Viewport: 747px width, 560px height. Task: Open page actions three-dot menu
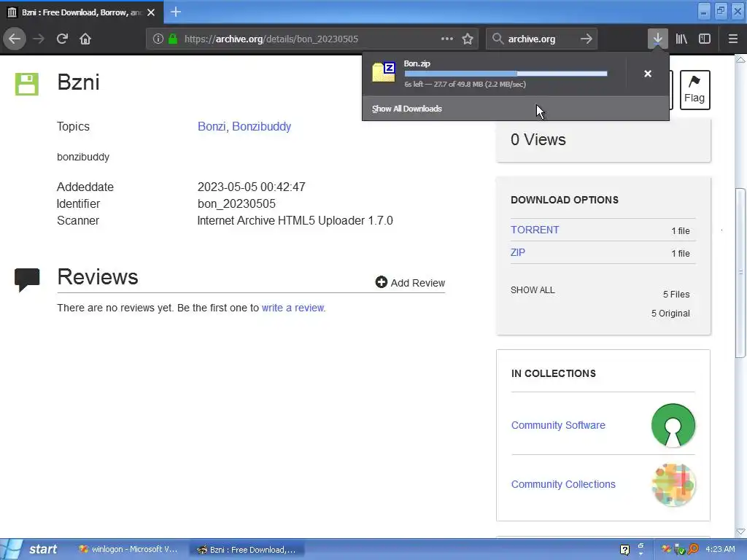pos(447,39)
